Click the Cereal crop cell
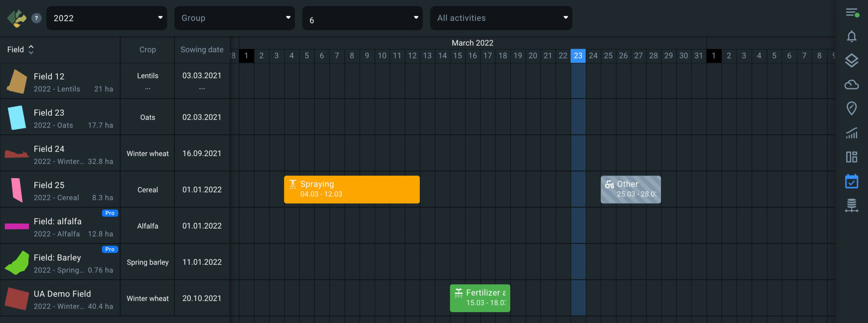Viewport: 868px width, 323px height. click(x=147, y=190)
